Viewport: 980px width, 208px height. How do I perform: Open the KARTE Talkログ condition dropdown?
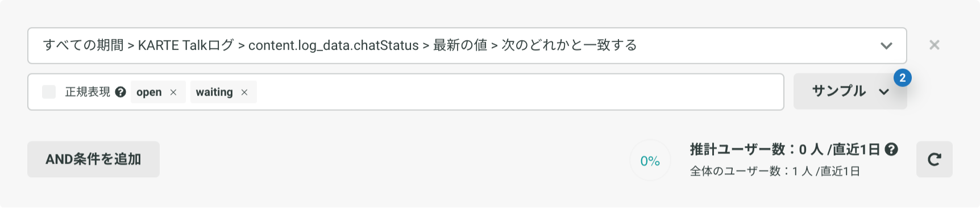point(467,45)
